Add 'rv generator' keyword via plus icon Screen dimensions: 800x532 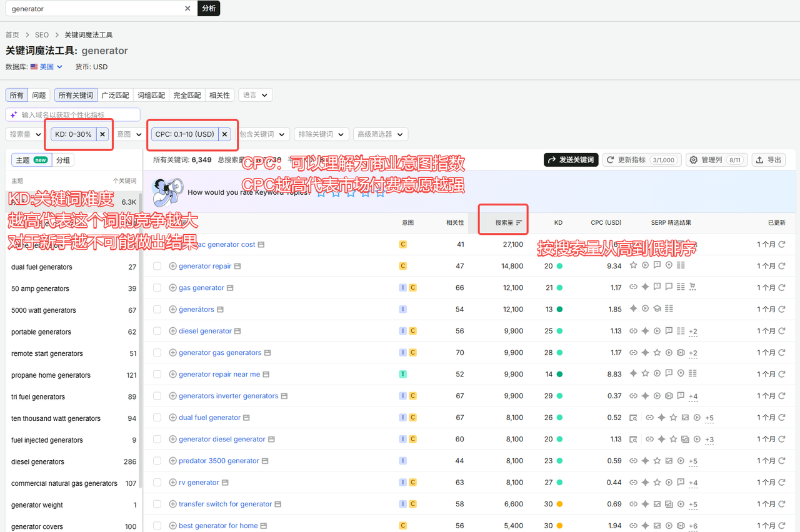pyautogui.click(x=173, y=483)
